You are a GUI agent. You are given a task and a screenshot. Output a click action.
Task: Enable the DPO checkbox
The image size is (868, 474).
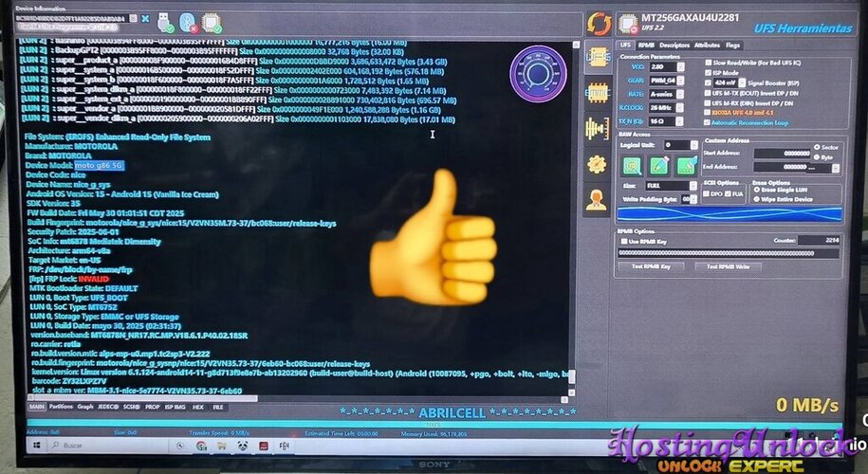coord(707,194)
